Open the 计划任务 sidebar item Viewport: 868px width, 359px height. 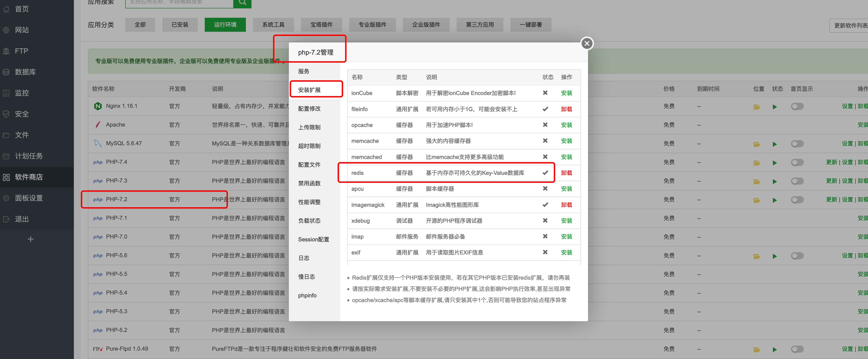coord(37,156)
